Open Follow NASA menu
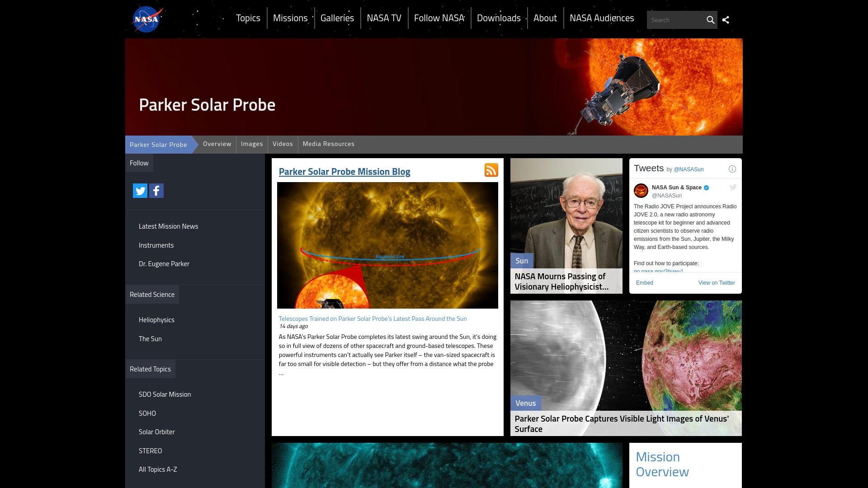 click(439, 18)
